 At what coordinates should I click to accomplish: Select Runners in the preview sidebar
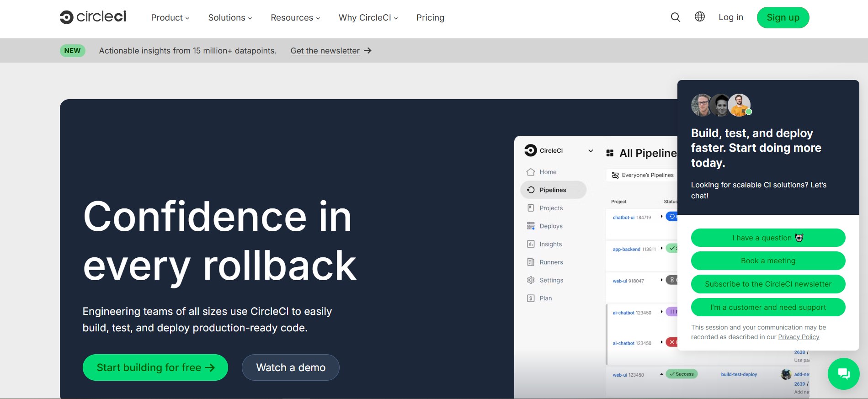pos(551,262)
